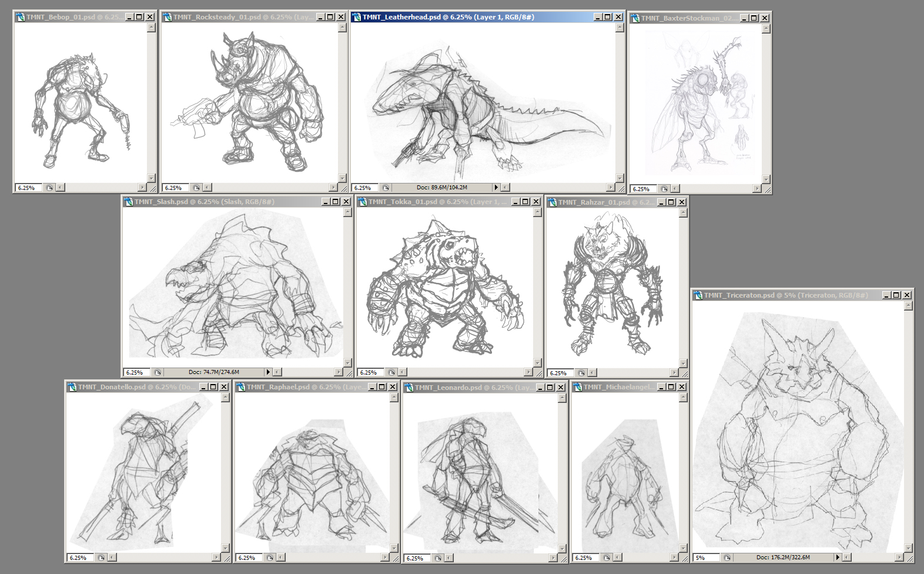Click the scroll-down arrow in the Michaelangelo window
Screen dimensions: 924x574
pyautogui.click(x=683, y=548)
